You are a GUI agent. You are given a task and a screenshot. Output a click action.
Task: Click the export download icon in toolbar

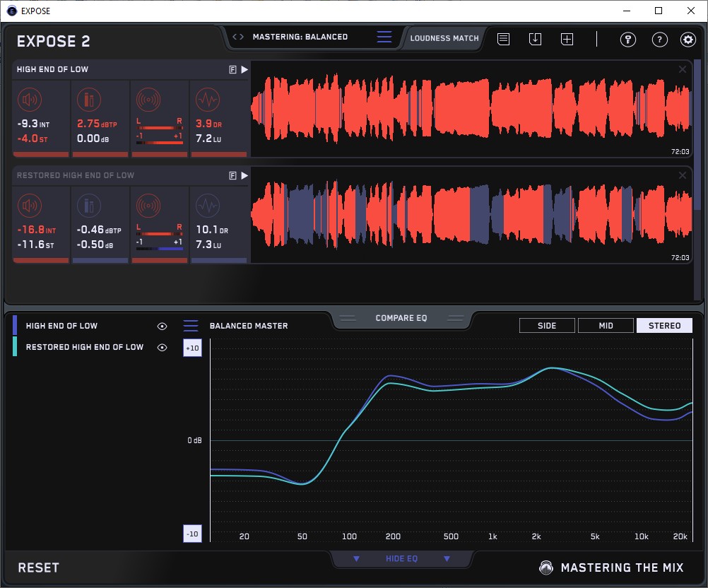[x=535, y=39]
